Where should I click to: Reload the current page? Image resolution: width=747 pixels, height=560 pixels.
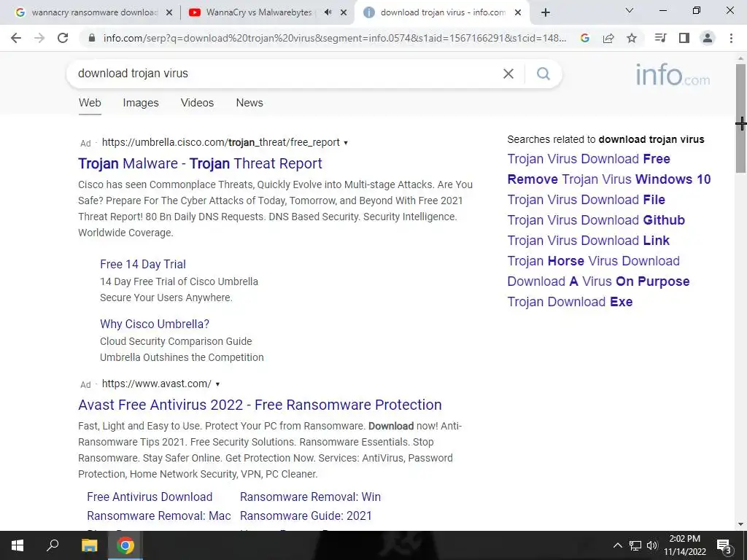63,38
